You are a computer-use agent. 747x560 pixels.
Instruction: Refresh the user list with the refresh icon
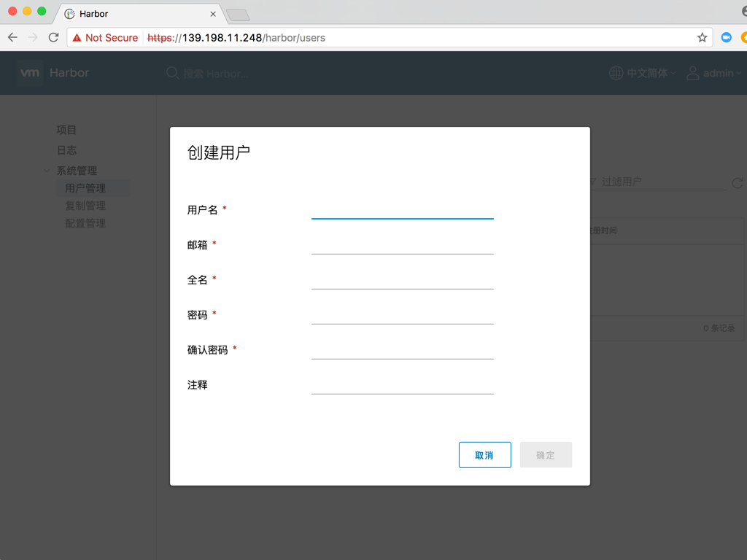(x=738, y=183)
